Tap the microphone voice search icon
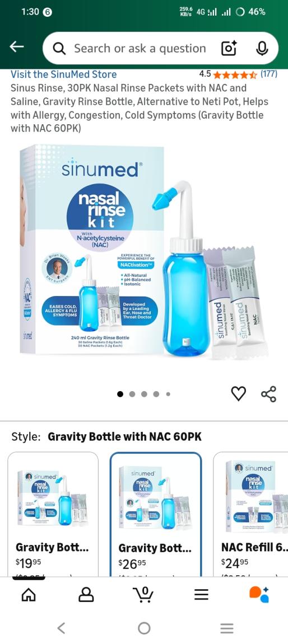Screen dimensions: 288x644 pos(262,49)
